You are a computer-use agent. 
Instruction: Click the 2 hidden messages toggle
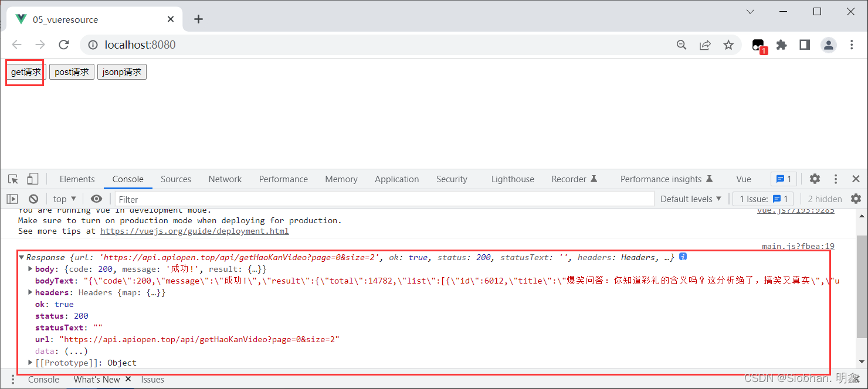click(x=824, y=199)
